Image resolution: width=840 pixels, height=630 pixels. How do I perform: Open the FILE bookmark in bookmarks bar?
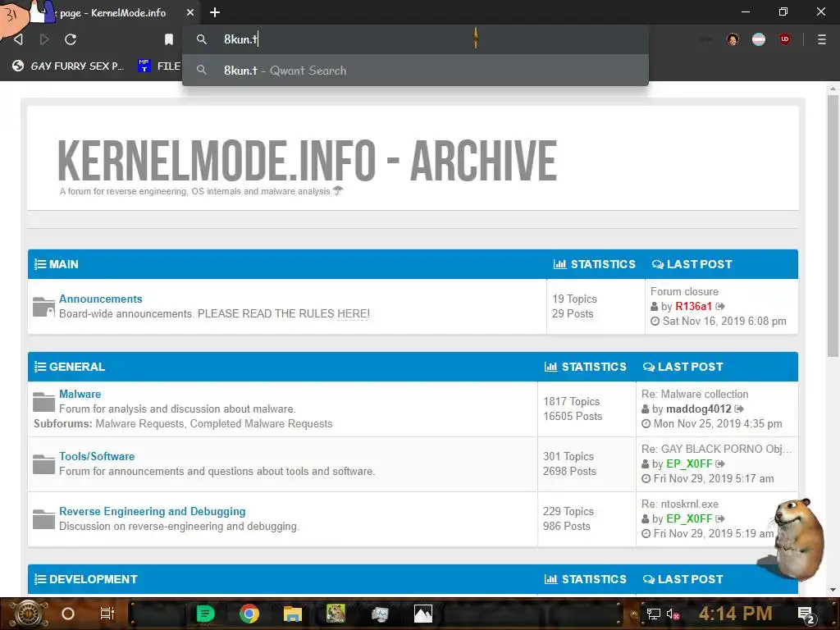[x=160, y=66]
